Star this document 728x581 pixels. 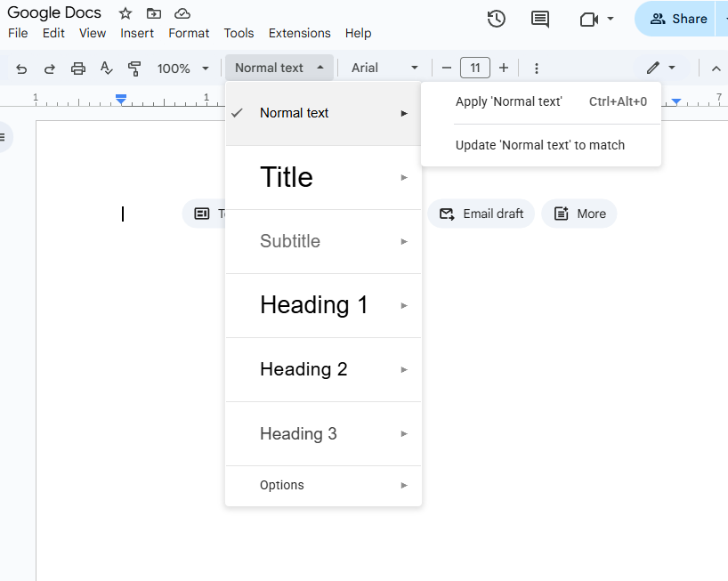point(125,14)
